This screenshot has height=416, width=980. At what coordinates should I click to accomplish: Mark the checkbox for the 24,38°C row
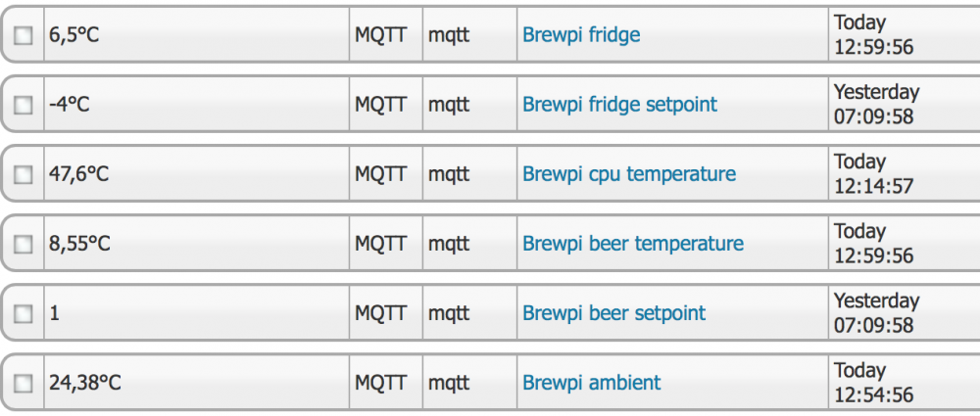click(x=23, y=384)
